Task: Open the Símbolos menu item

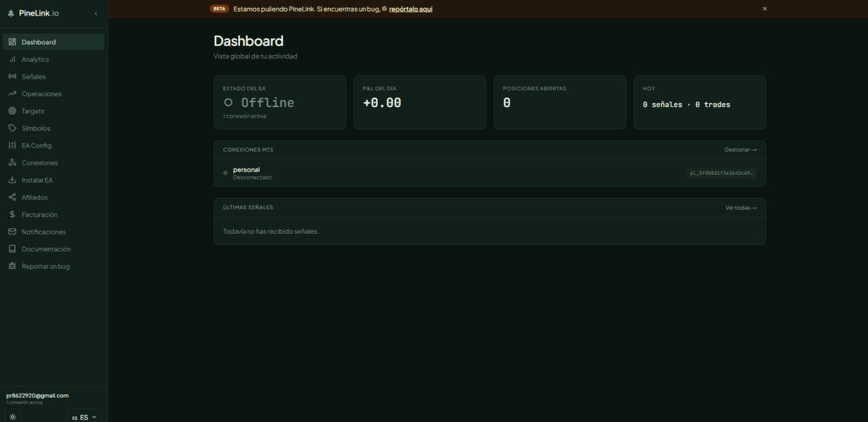Action: click(54, 128)
